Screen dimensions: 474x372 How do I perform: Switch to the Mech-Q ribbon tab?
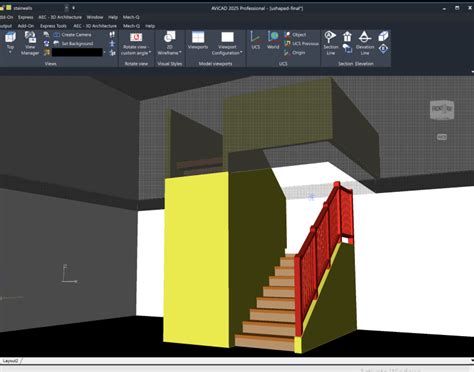click(131, 26)
